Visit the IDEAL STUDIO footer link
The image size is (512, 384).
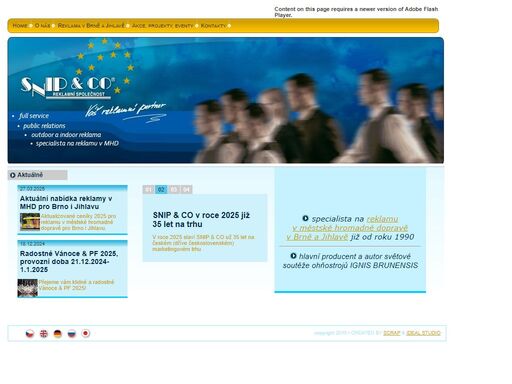(423, 333)
